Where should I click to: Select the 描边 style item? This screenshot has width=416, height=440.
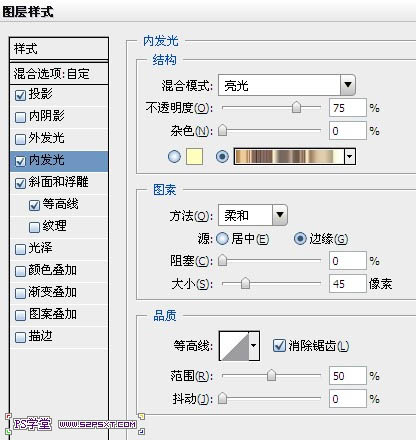coord(59,337)
